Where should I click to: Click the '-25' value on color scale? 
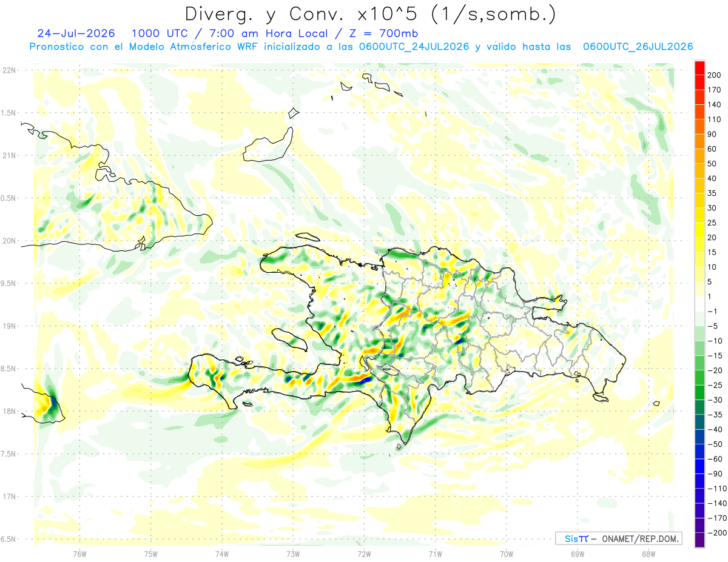point(714,386)
